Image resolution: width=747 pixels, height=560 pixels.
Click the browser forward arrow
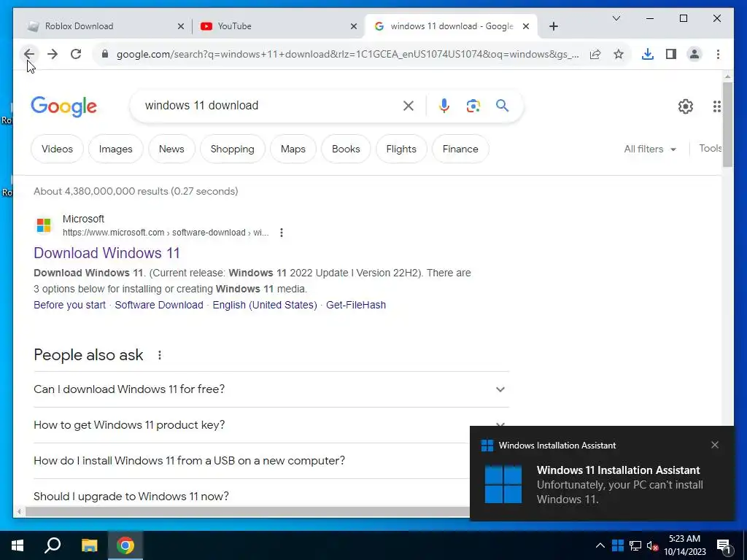pos(53,54)
